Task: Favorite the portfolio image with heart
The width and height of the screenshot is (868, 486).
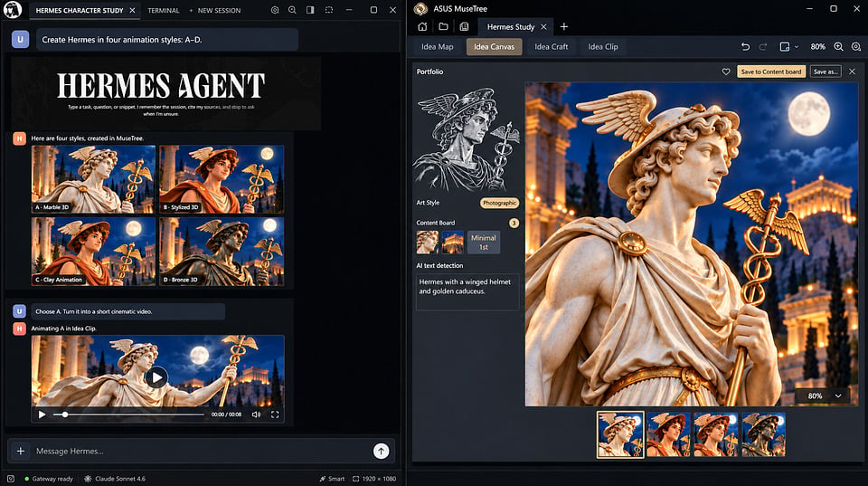Action: pos(726,71)
